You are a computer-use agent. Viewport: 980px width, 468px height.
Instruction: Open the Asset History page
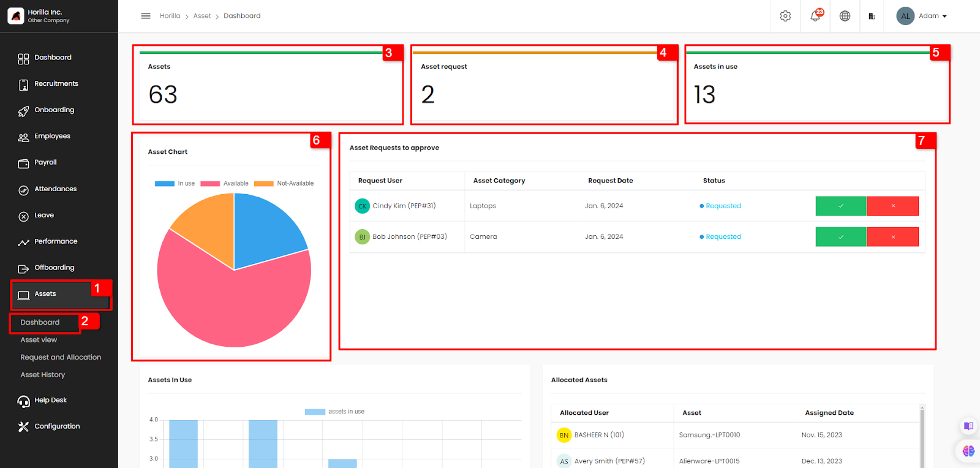pyautogui.click(x=42, y=375)
